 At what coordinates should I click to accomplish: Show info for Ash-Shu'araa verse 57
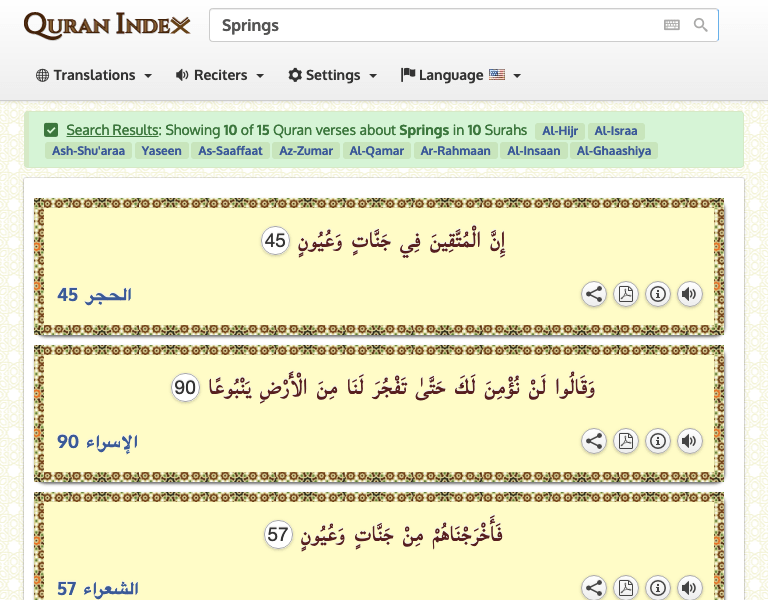click(658, 588)
